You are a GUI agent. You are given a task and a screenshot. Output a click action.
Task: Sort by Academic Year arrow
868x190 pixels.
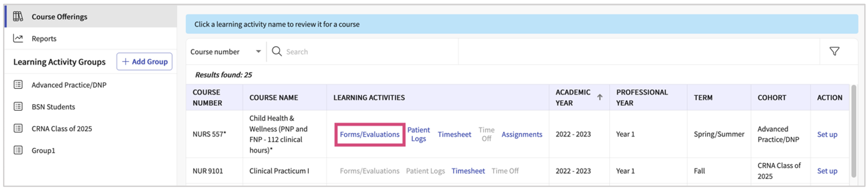tap(599, 97)
